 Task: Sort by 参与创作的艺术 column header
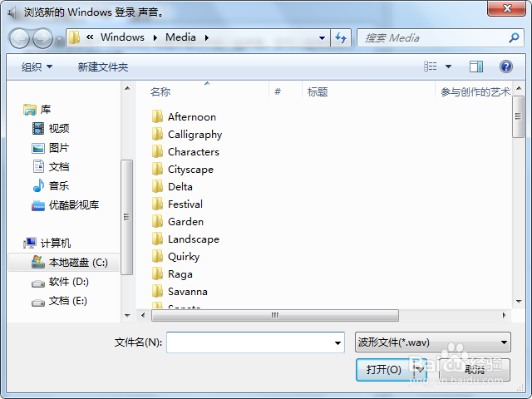click(475, 91)
